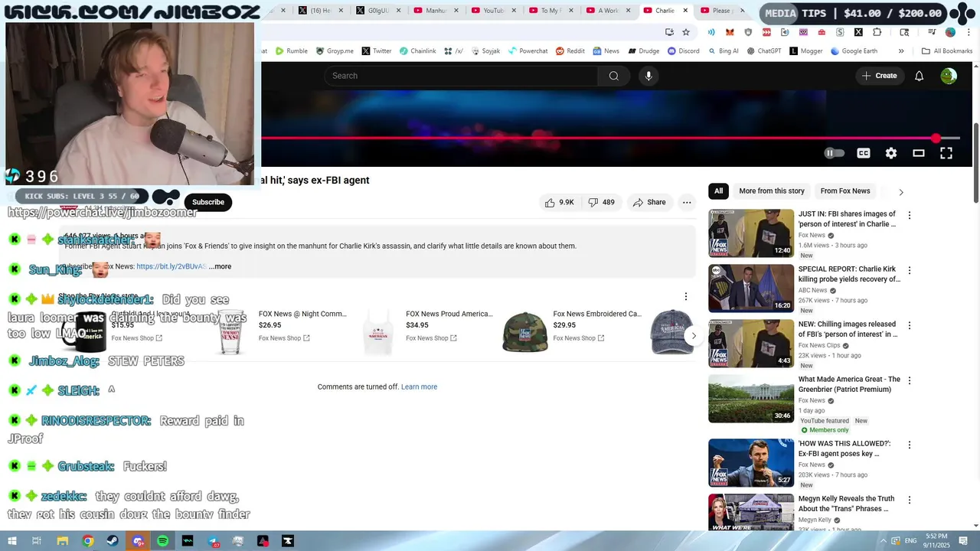This screenshot has height=551, width=980.
Task: Toggle closed captions CC button
Action: [864, 153]
